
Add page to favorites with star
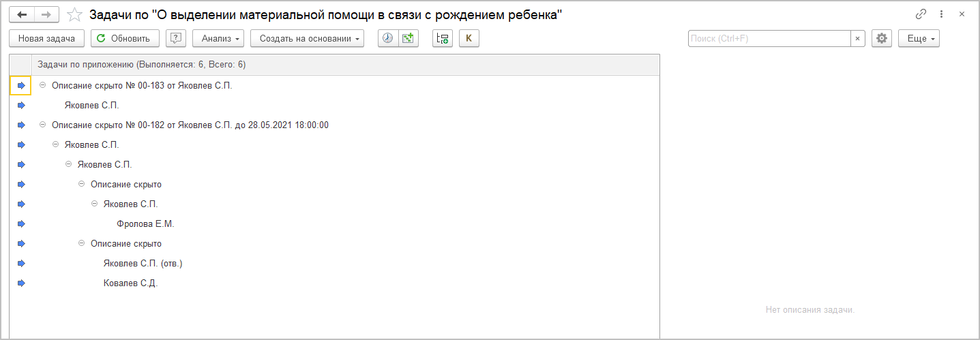[76, 14]
